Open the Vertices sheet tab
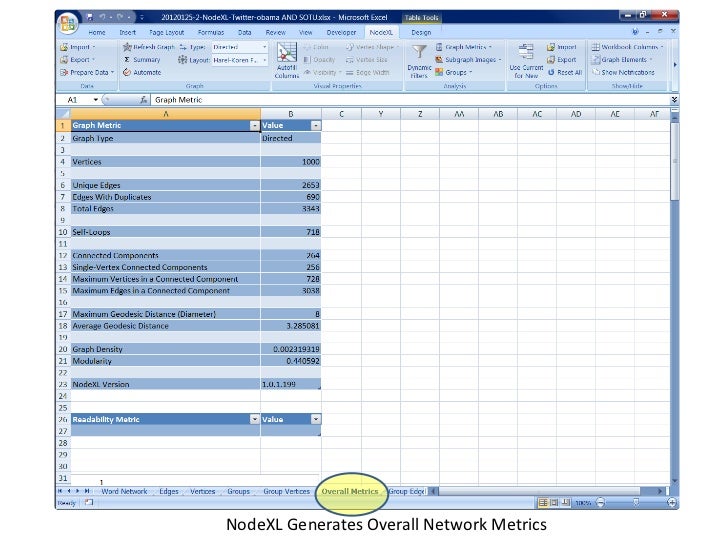 tap(202, 491)
